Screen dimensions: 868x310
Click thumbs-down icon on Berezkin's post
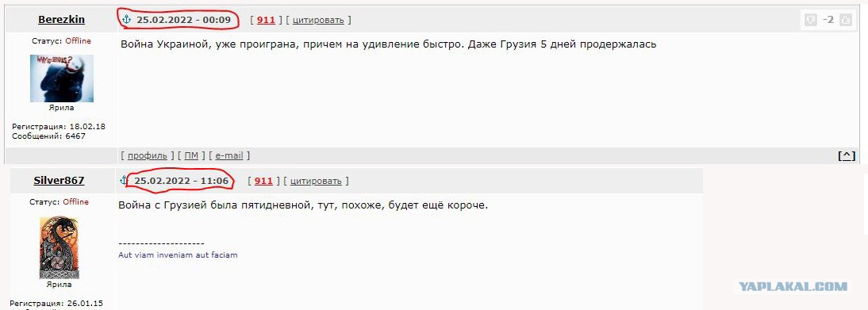pos(810,20)
